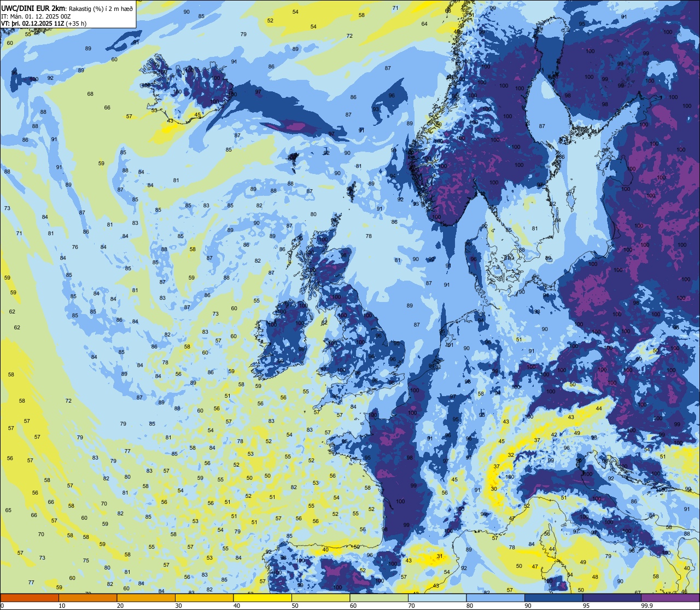Click the legend tick label '60'
The image size is (700, 610).
(x=353, y=606)
